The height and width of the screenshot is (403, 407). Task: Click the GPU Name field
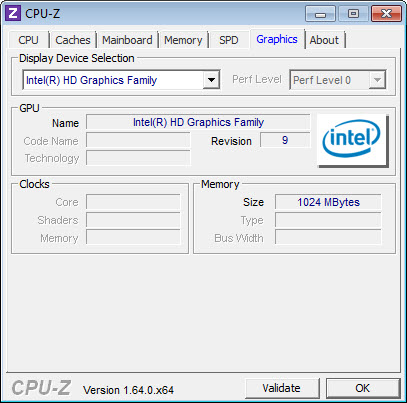click(x=198, y=122)
